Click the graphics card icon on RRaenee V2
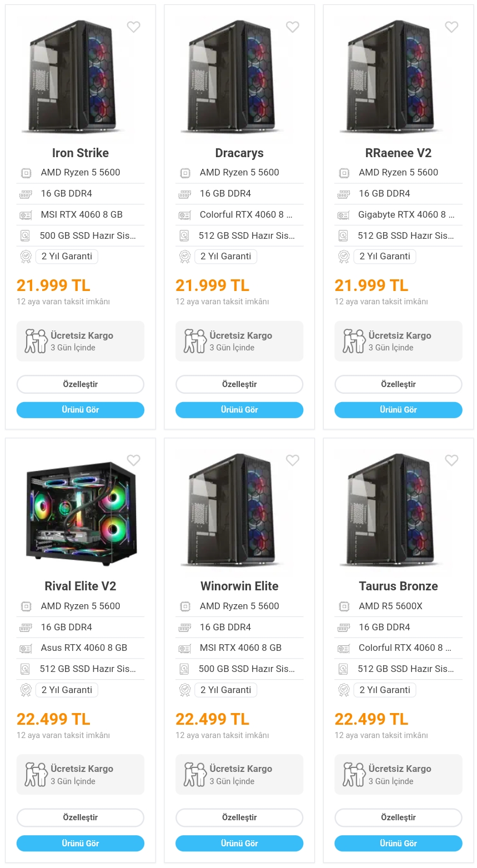 coord(344,215)
